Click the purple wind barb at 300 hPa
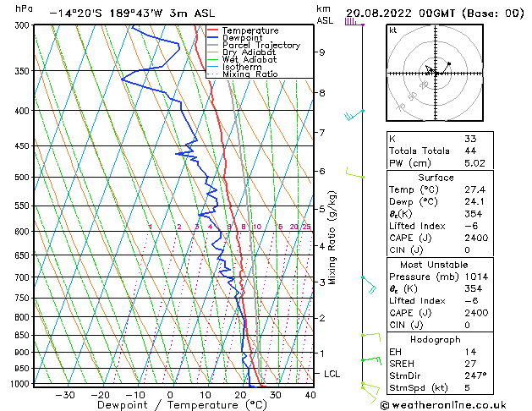 pos(354,22)
